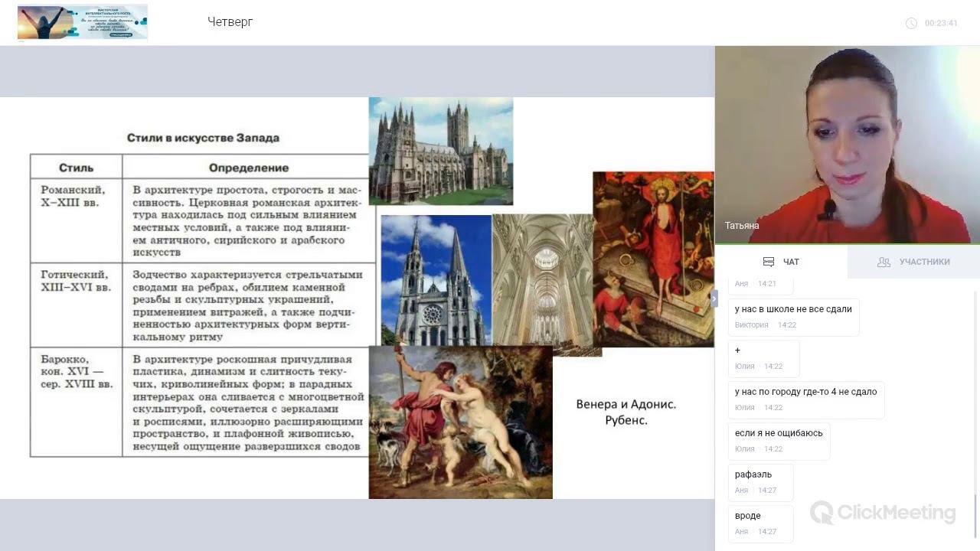Select the message "если я не ошибаюсь"

click(x=779, y=440)
